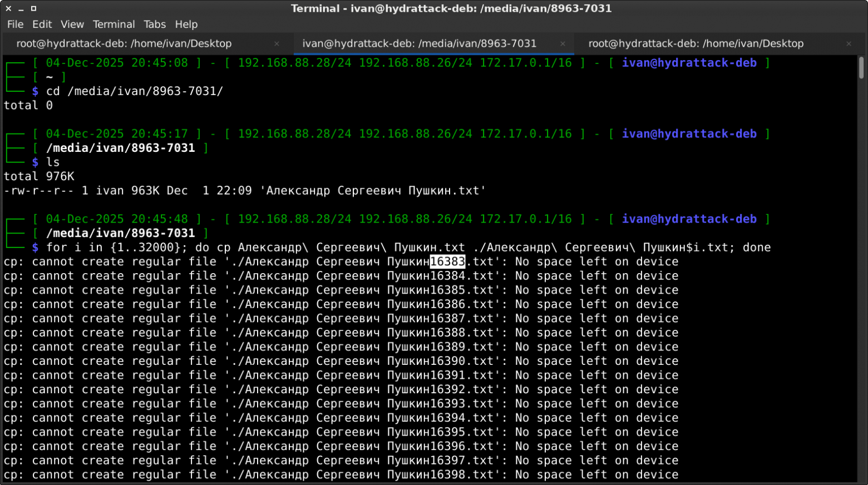Click the error line for Пушкин16387.txt
This screenshot has height=485, width=868.
click(x=341, y=319)
